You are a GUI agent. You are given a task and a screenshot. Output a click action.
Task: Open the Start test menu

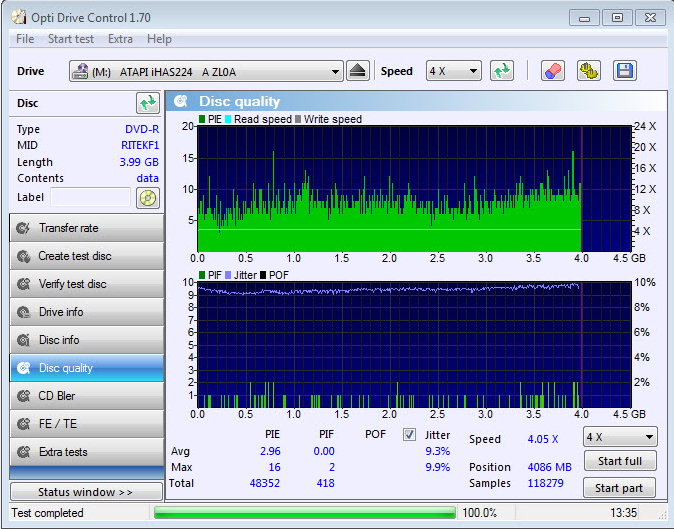pyautogui.click(x=71, y=39)
